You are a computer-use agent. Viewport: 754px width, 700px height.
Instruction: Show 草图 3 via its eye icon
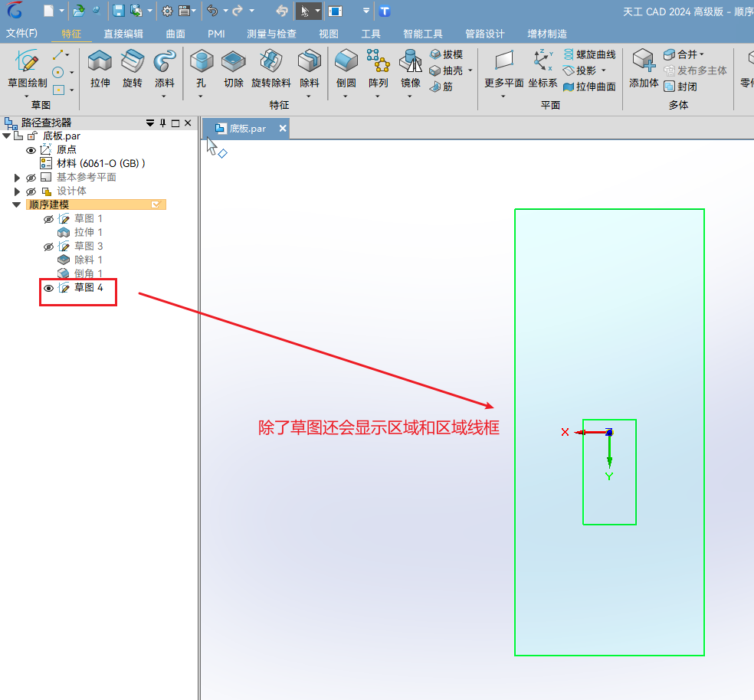click(48, 247)
